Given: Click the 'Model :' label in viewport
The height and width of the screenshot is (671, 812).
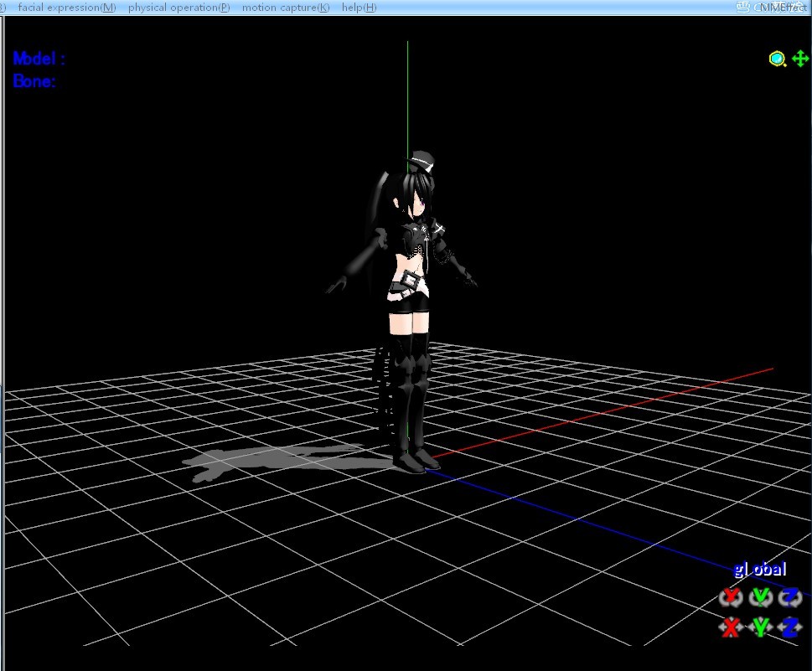Looking at the screenshot, I should click(39, 59).
